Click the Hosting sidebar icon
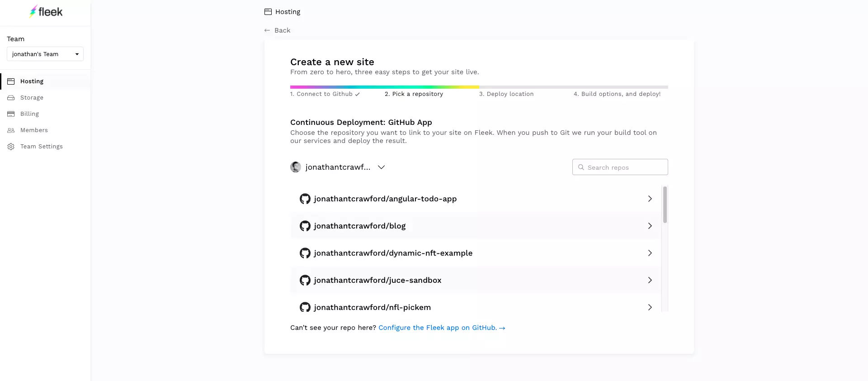The width and height of the screenshot is (868, 381). (x=11, y=81)
